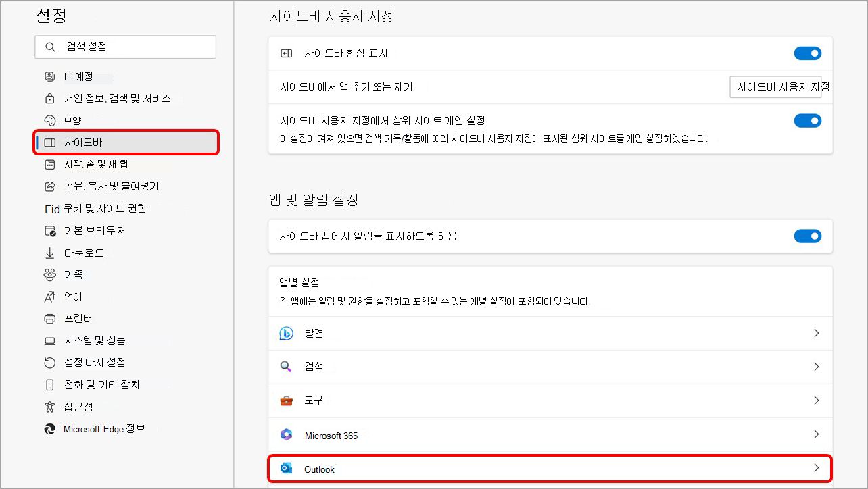Click the Outlook app icon
The image size is (868, 489).
287,469
